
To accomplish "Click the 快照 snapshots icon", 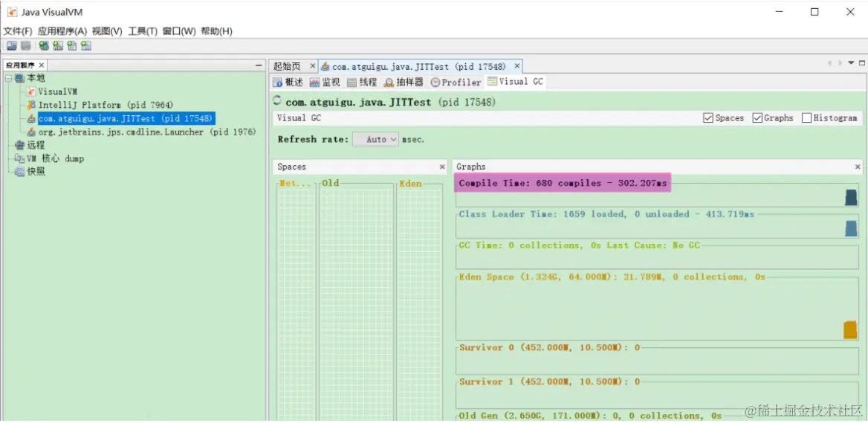I will [20, 172].
